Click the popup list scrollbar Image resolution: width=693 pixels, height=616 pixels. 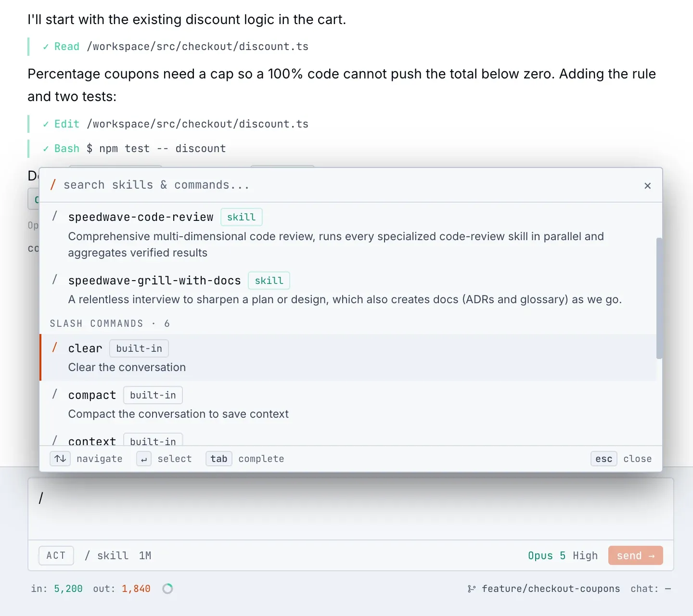pyautogui.click(x=659, y=298)
